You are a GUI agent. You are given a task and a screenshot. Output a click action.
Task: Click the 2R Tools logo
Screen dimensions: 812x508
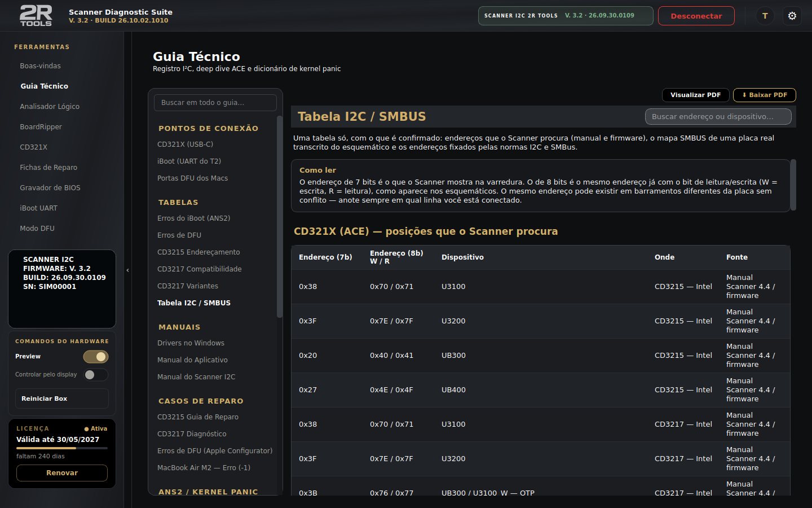point(36,16)
